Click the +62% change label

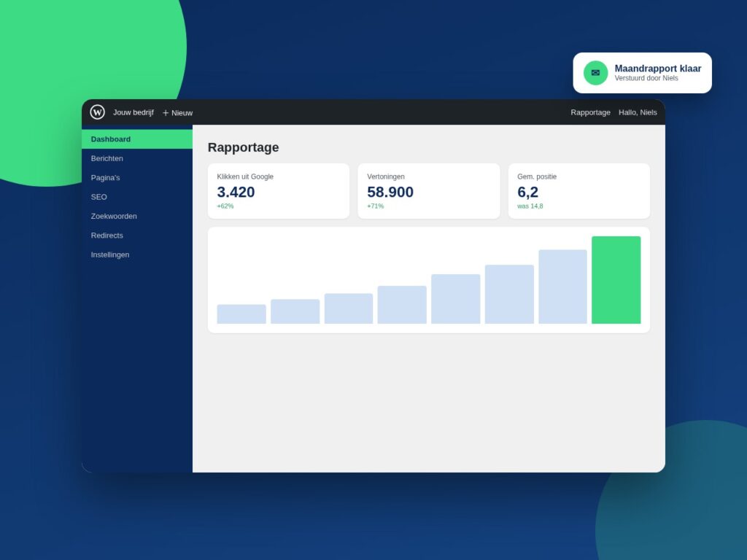click(225, 206)
